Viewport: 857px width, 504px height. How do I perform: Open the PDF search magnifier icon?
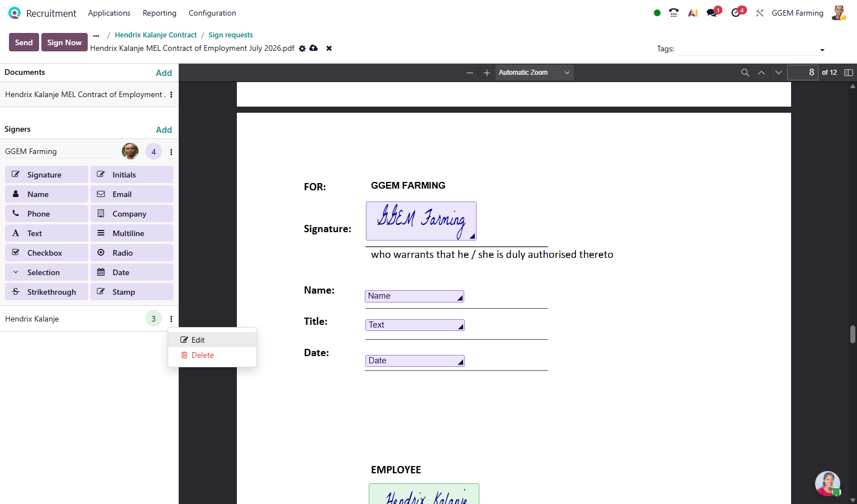point(745,73)
